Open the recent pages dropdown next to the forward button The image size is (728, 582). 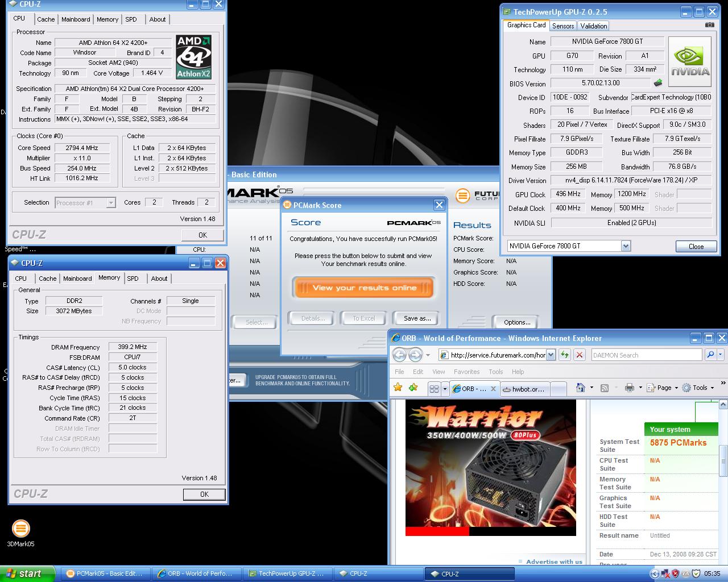pos(428,355)
